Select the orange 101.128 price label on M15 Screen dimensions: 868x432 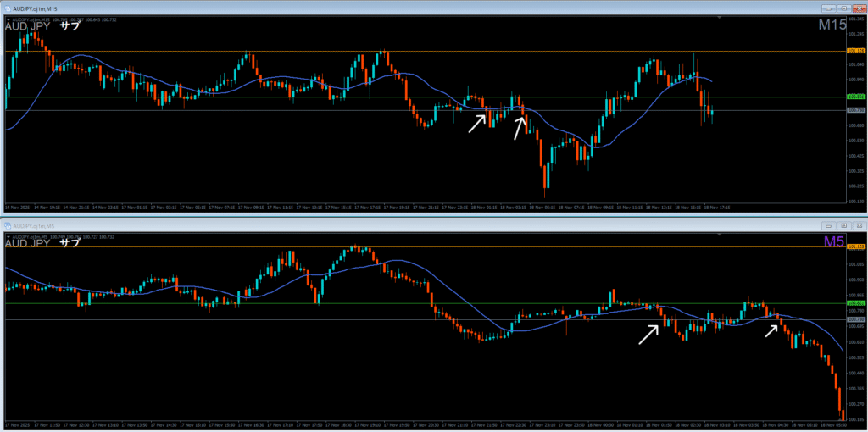[855, 52]
